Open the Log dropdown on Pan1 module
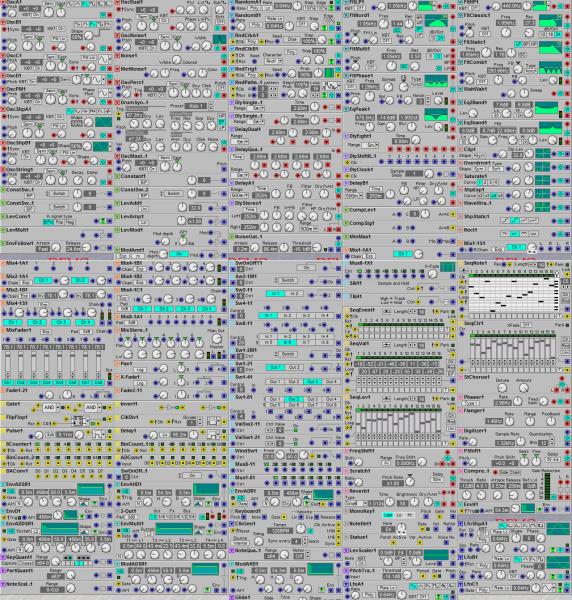The height and width of the screenshot is (600, 572). (x=140, y=370)
